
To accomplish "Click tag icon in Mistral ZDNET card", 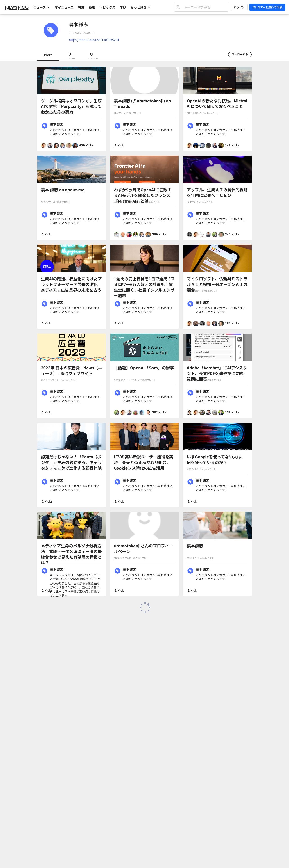I will point(190,126).
